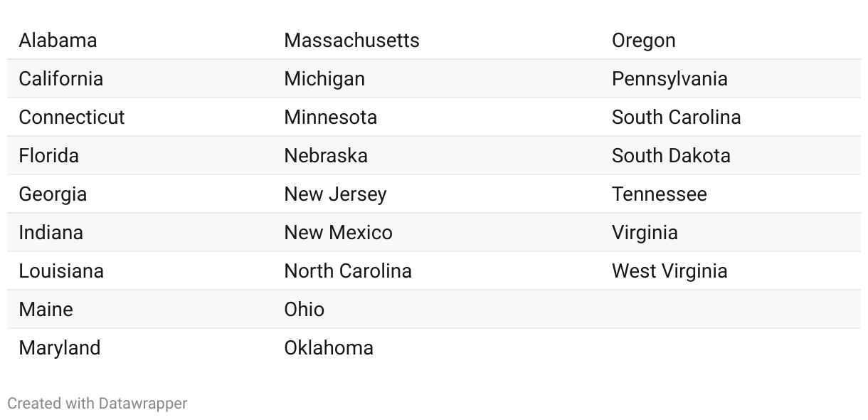868x420 pixels.
Task: Click on Maryland
Action: point(60,348)
